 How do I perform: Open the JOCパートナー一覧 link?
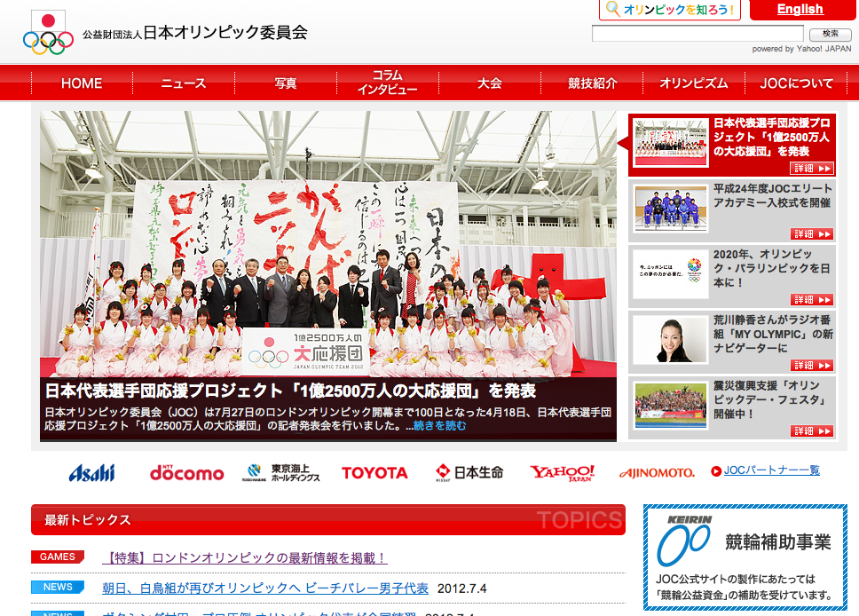click(772, 470)
